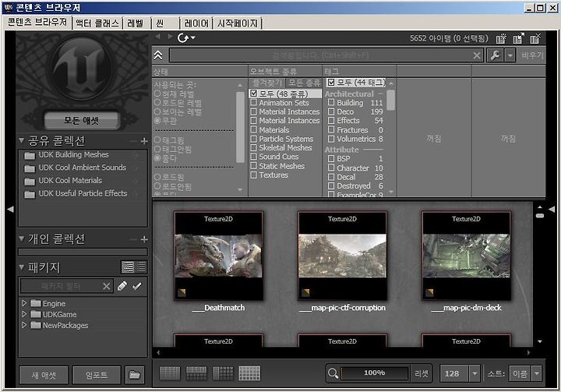Select the first thumbnail layout grid icon
This screenshot has width=561, height=392.
click(170, 373)
